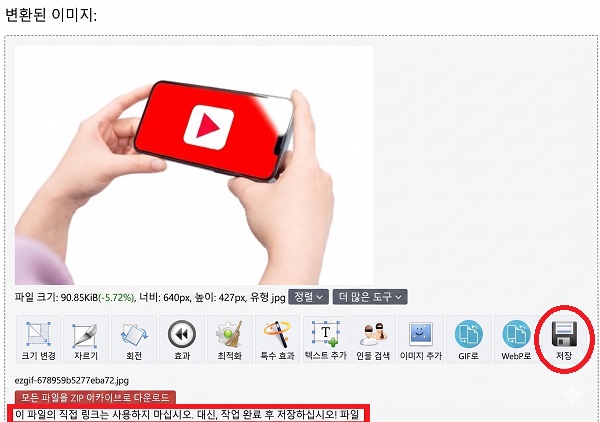Select filename ezgif-678959b5277eba72.jpg text

point(72,381)
